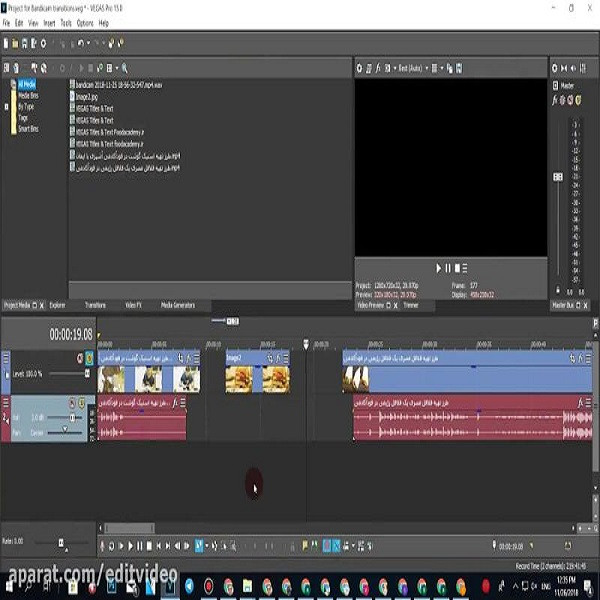This screenshot has width=600, height=600.
Task: Click the Video Output FX icon in preview
Action: (x=378, y=68)
